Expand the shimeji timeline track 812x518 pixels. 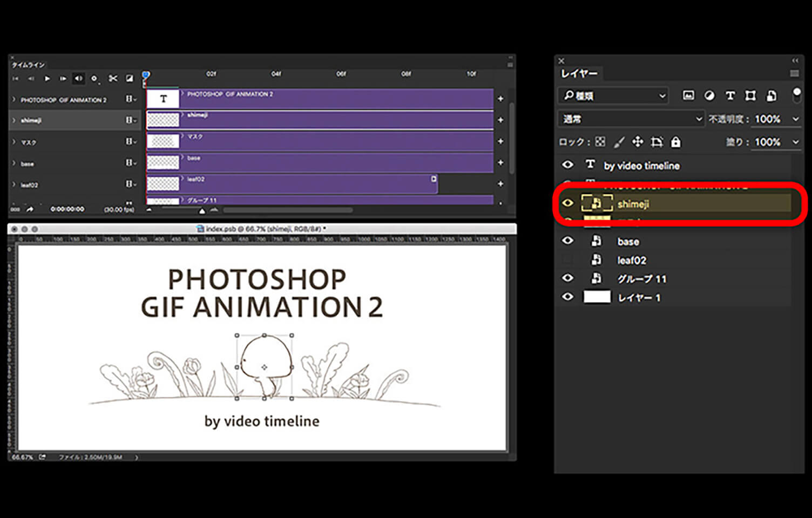(x=14, y=120)
